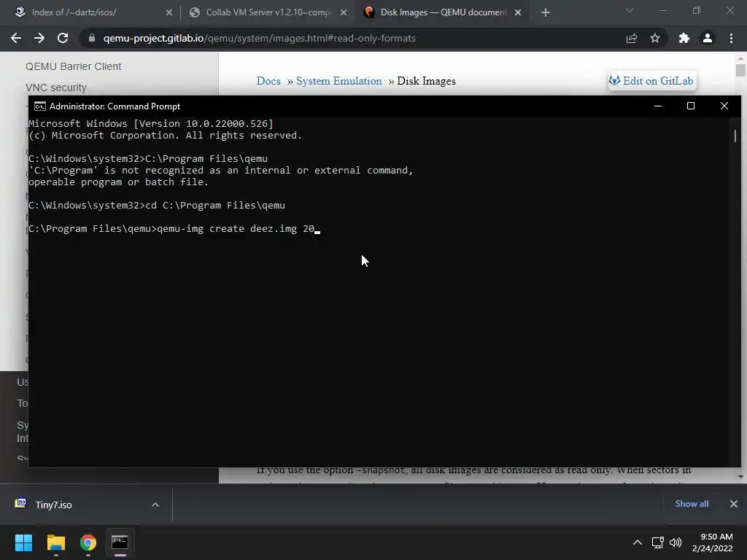Close the Command Prompt window
The image size is (747, 560).
pyautogui.click(x=724, y=106)
